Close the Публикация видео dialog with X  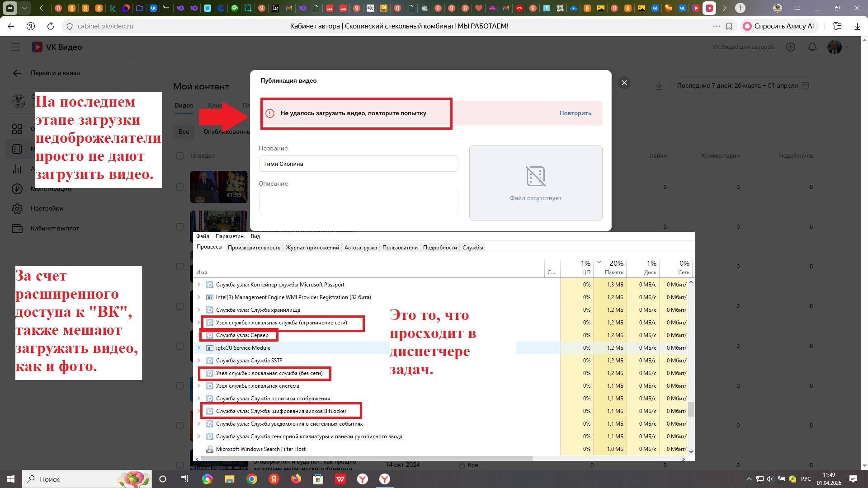click(x=624, y=83)
